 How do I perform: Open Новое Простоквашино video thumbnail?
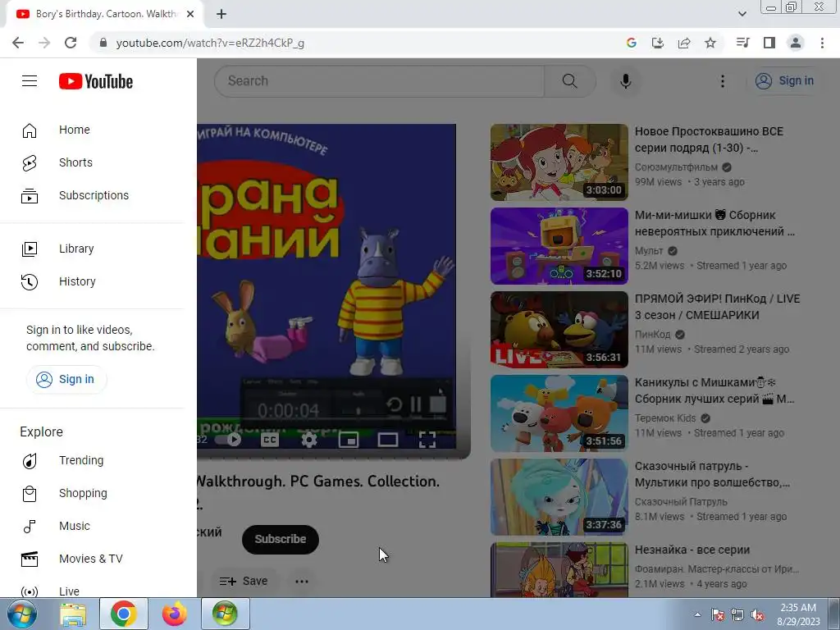coord(559,162)
